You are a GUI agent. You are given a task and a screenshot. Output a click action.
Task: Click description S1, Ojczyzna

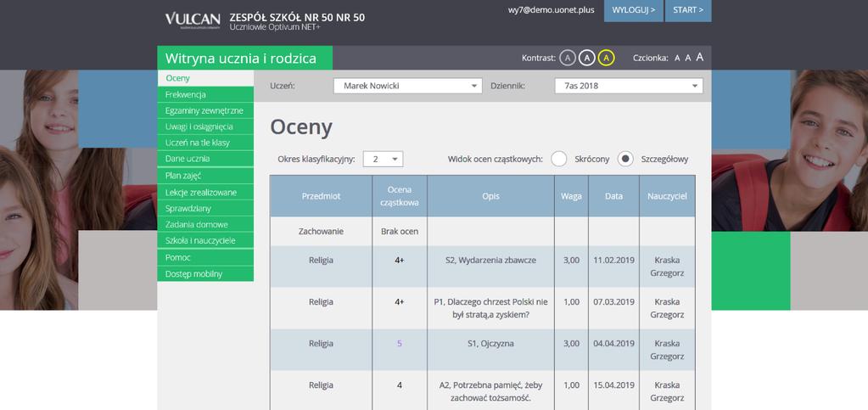coord(490,344)
